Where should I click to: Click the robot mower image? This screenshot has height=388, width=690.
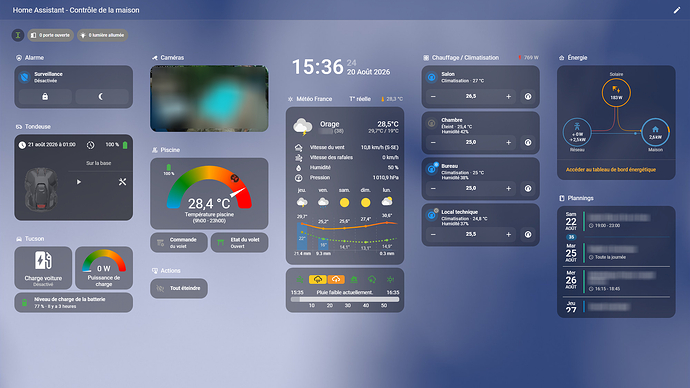(x=41, y=190)
